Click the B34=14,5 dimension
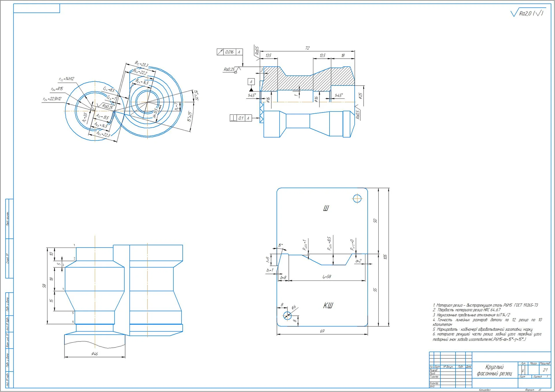The height and width of the screenshot is (392, 555). coord(142,82)
